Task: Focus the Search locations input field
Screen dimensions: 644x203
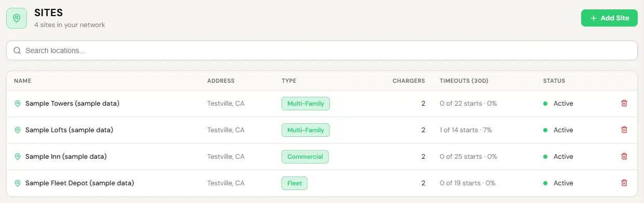Action: (x=322, y=50)
